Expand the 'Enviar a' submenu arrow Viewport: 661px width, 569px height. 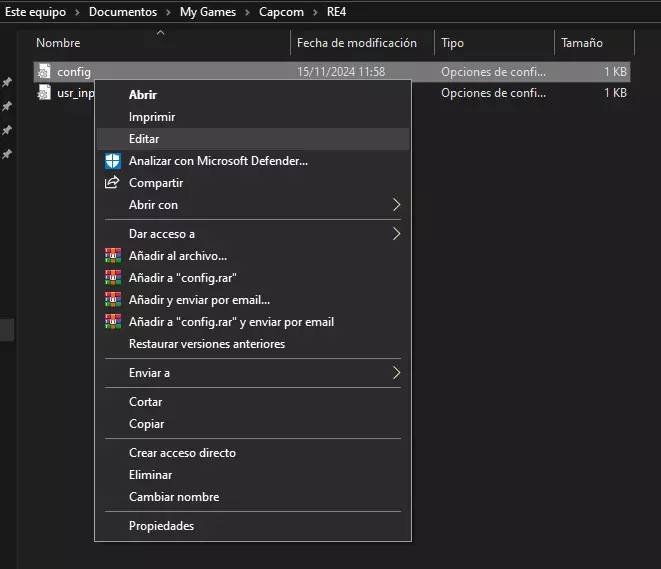[396, 373]
